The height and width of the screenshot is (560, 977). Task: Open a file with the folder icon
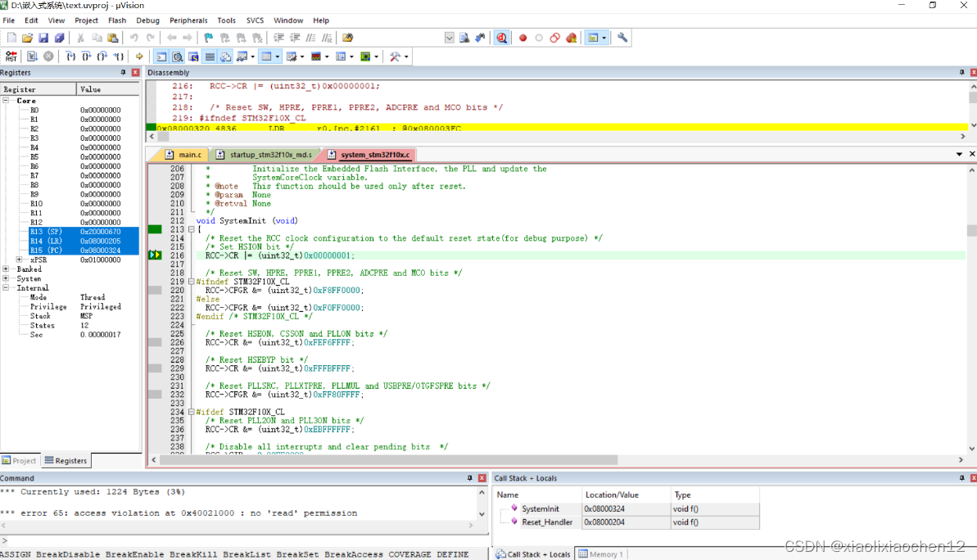tap(27, 38)
